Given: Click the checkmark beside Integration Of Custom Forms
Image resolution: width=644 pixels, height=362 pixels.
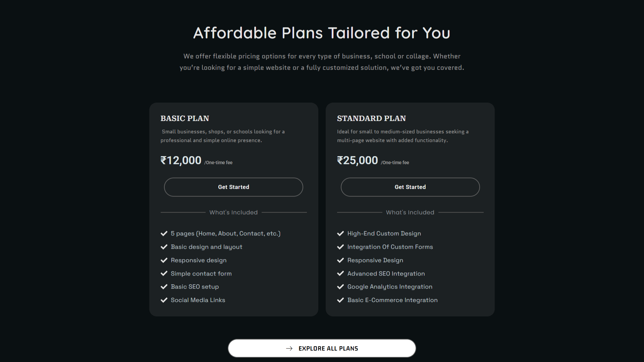Looking at the screenshot, I should tap(340, 247).
